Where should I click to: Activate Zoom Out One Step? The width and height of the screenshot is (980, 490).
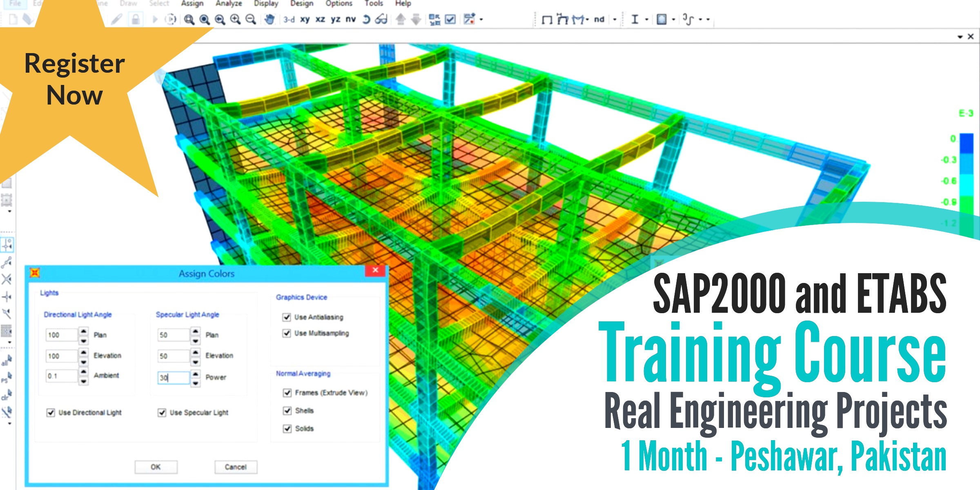(250, 19)
